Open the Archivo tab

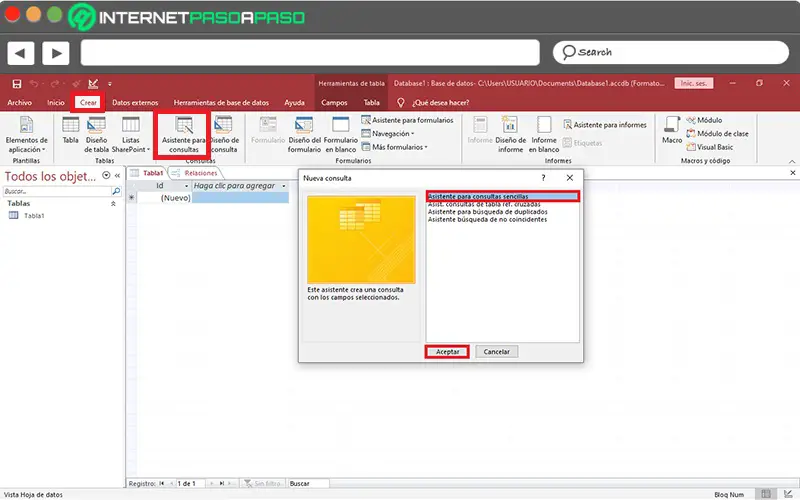(19, 103)
